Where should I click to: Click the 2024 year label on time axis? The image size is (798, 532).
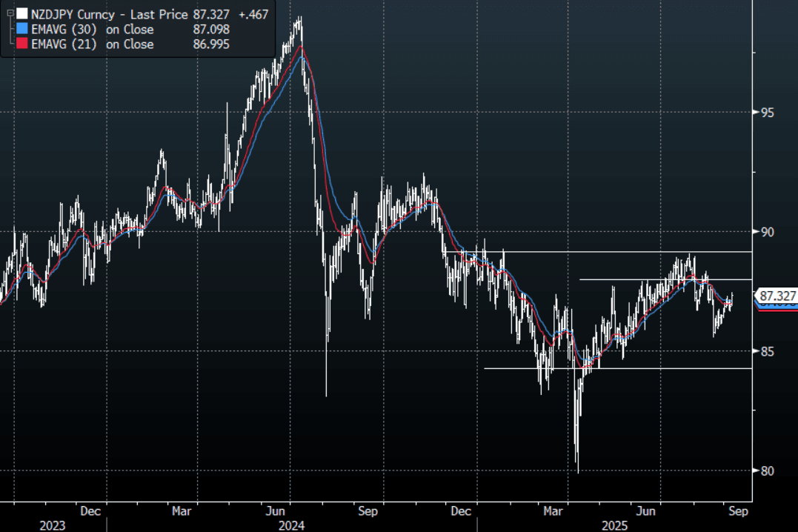291,525
